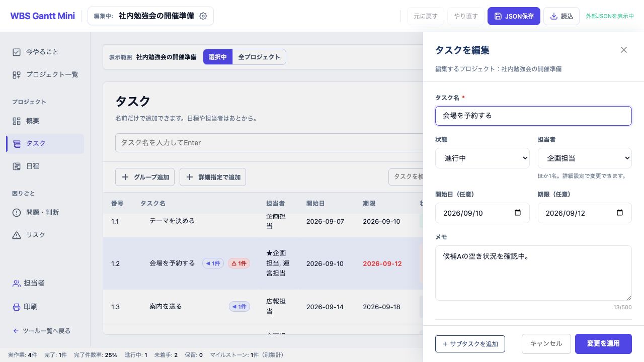Click the メモ textarea
644x362 pixels.
click(x=533, y=273)
